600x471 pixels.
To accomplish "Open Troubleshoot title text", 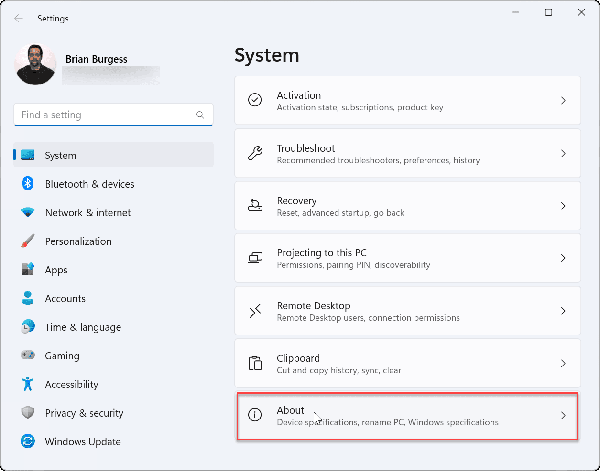I will (306, 148).
